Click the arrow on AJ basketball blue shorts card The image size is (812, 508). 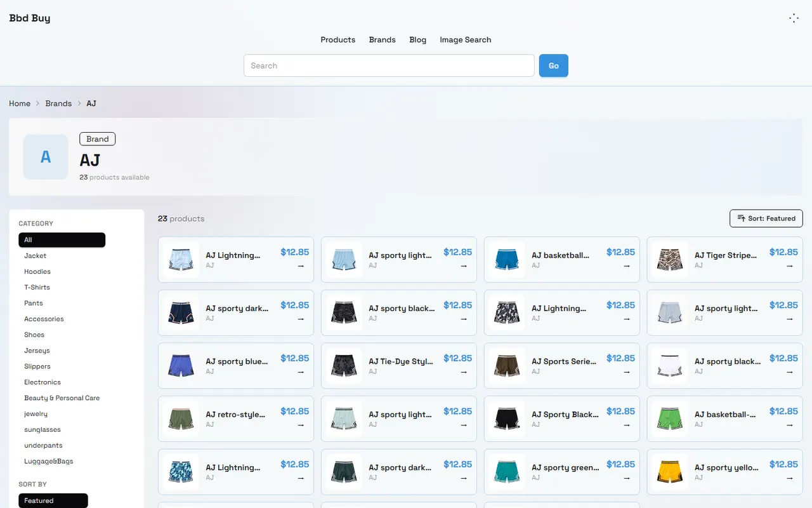[x=627, y=266]
